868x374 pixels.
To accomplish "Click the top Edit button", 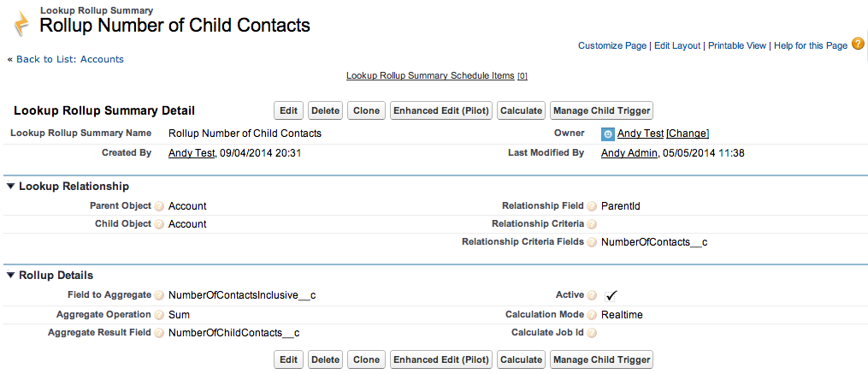I will [288, 110].
